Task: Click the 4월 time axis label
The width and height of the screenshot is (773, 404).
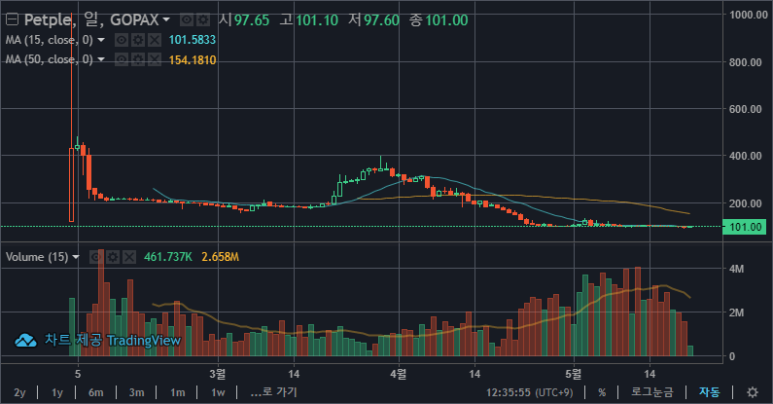Action: click(x=398, y=374)
